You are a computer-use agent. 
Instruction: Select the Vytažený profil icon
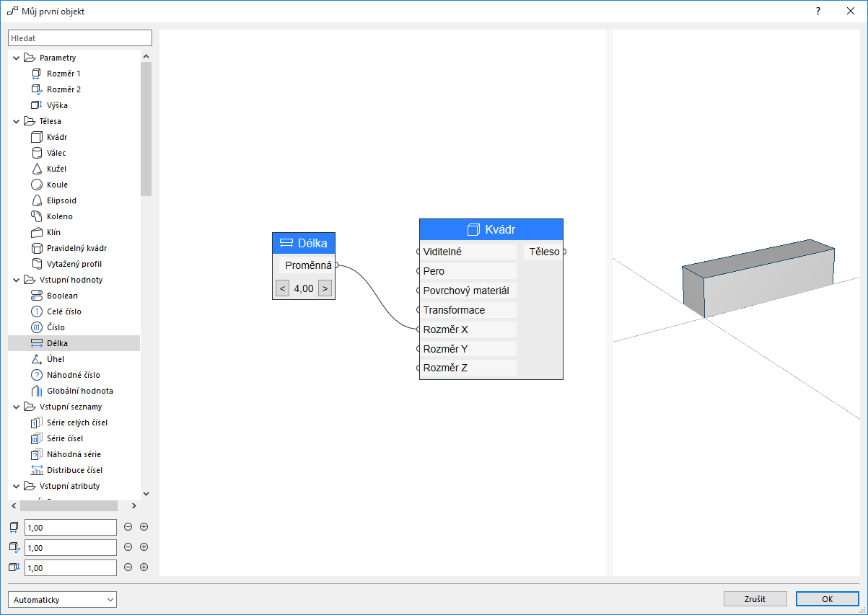37,264
